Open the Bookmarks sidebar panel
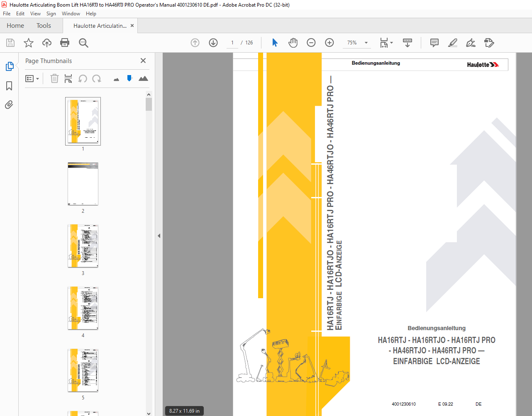 [x=9, y=86]
